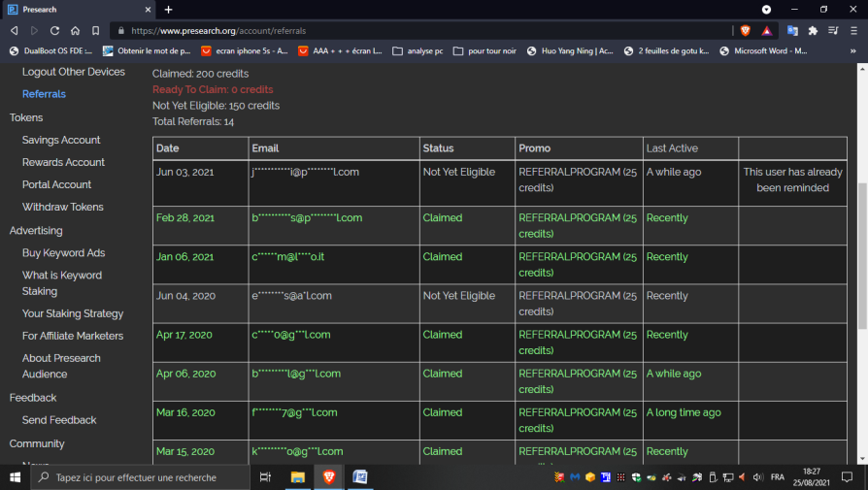Click the profile circle icon in title bar
This screenshot has height=490, width=868.
click(x=767, y=10)
